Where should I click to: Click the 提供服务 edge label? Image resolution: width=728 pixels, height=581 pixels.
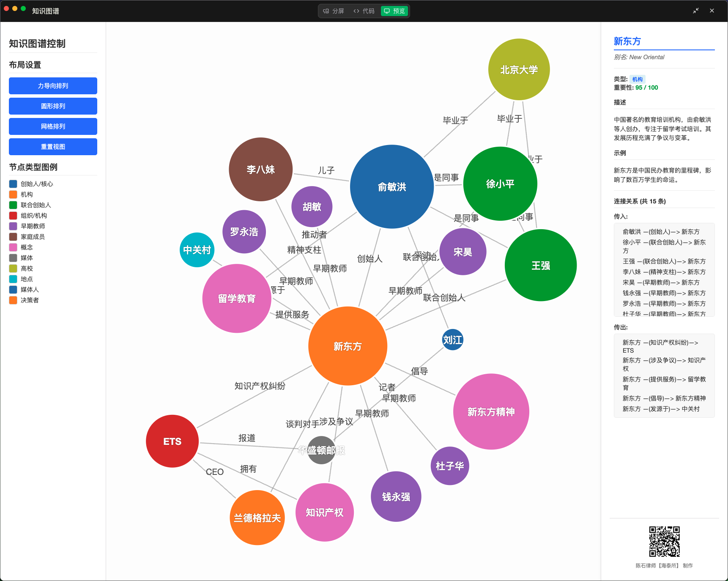point(293,315)
